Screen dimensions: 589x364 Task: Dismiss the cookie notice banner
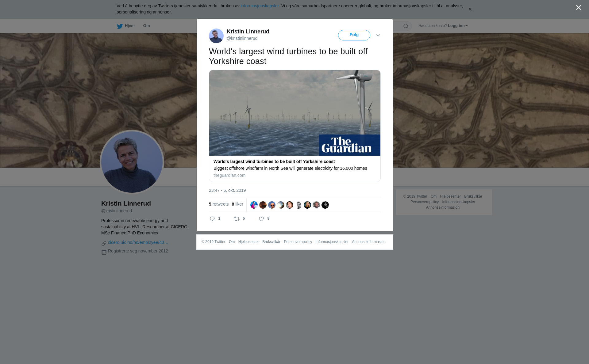[470, 9]
